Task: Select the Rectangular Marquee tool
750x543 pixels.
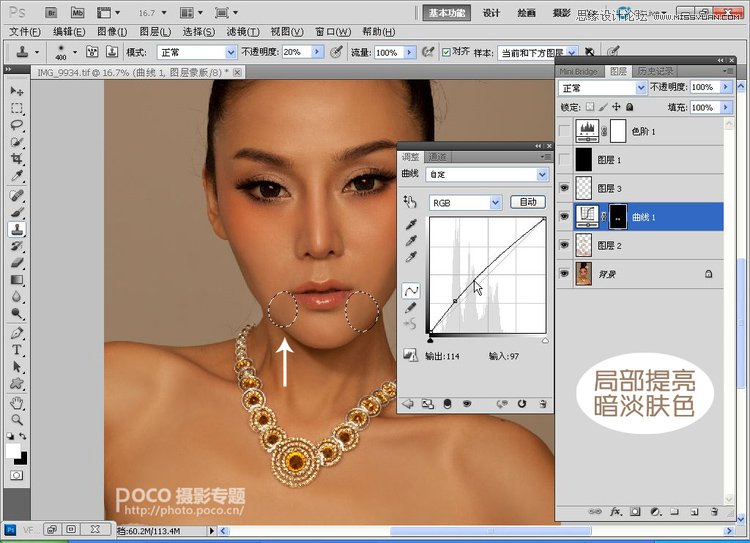Action: [x=17, y=108]
